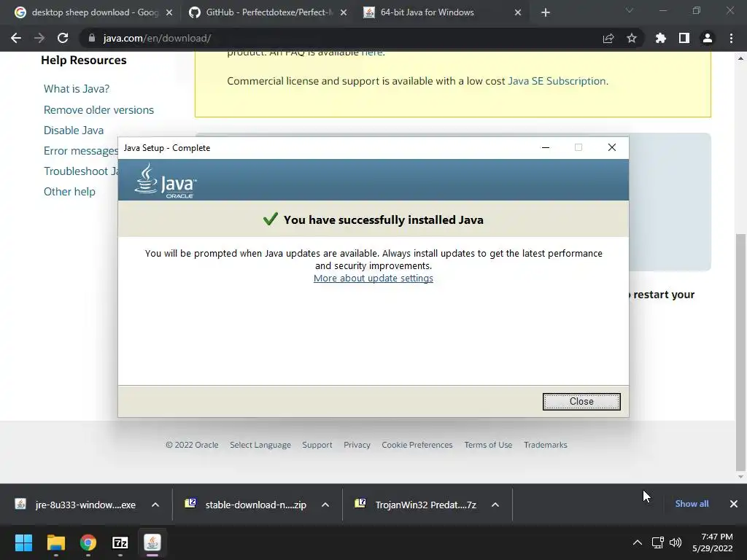Bookmark this page with the star icon
The width and height of the screenshot is (747, 560).
(632, 38)
